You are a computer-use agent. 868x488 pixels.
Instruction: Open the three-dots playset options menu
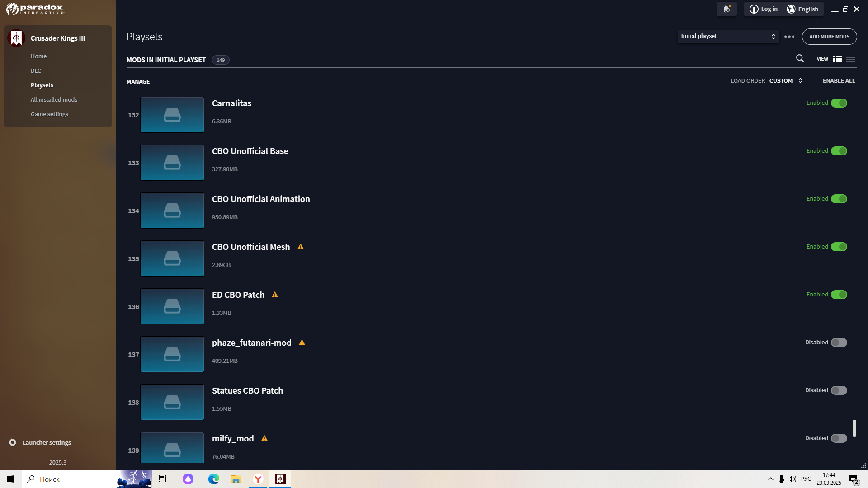(789, 37)
